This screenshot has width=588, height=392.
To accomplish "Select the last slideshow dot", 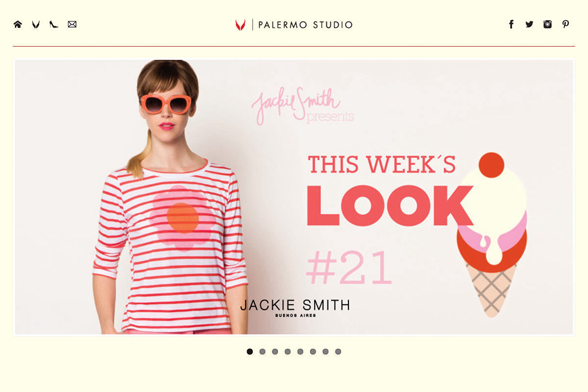I will coord(338,351).
